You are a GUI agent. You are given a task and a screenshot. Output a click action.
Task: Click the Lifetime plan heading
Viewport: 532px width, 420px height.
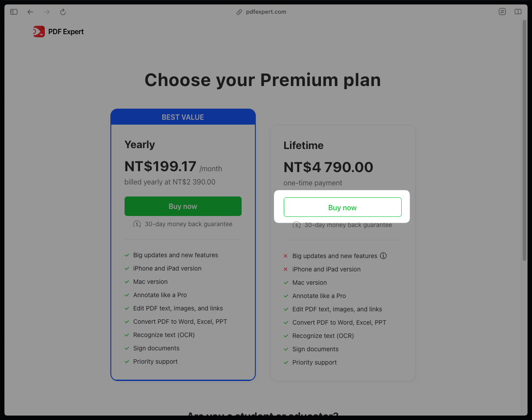click(304, 145)
